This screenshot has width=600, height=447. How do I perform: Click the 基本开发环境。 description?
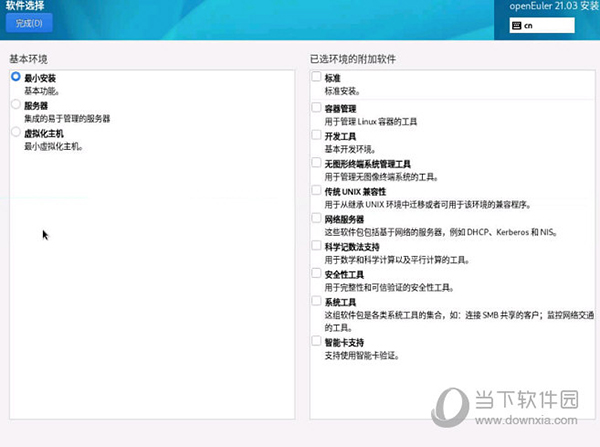pyautogui.click(x=350, y=149)
